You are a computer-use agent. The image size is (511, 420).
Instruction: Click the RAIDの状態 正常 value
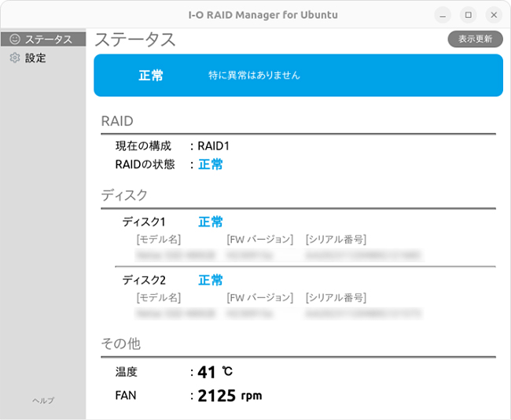click(210, 164)
